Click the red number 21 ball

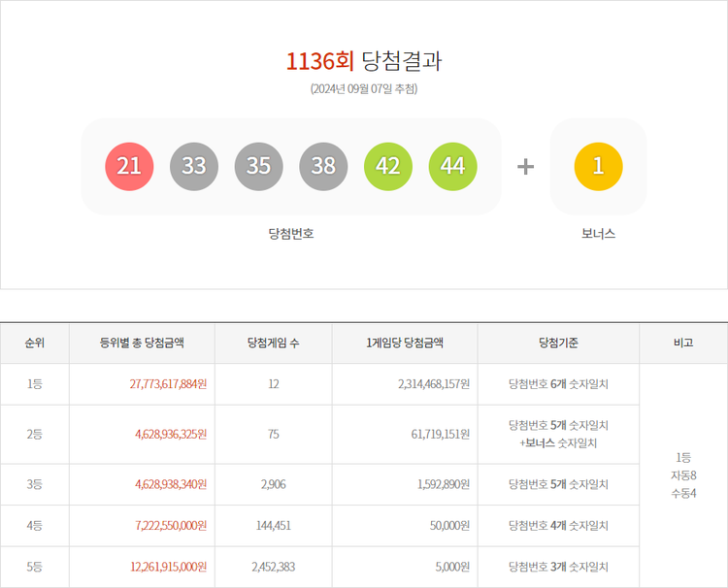129,166
